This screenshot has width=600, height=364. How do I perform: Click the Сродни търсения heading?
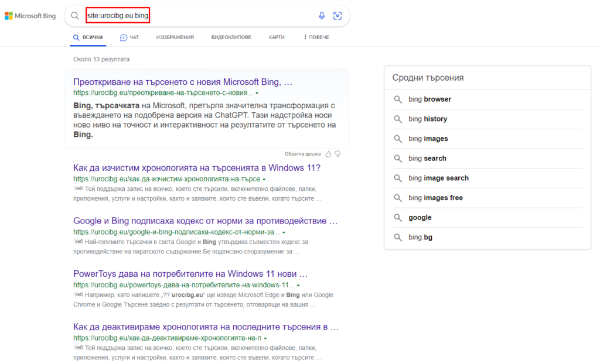[428, 78]
